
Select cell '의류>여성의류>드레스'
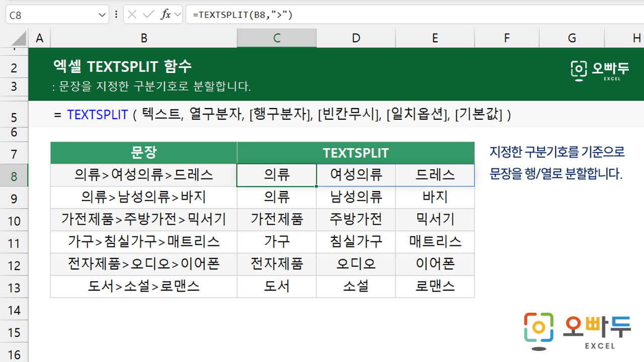[144, 175]
